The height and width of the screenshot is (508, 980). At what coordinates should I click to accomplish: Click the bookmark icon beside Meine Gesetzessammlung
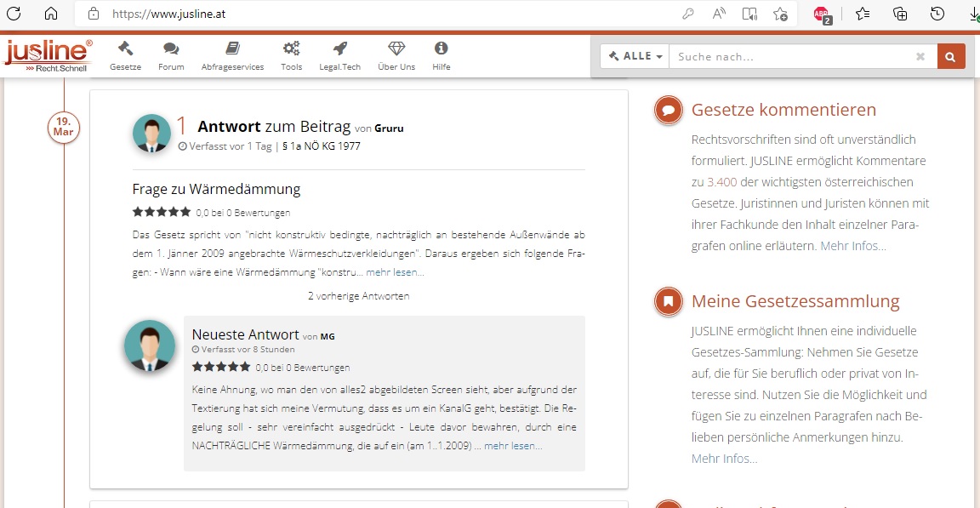point(669,301)
